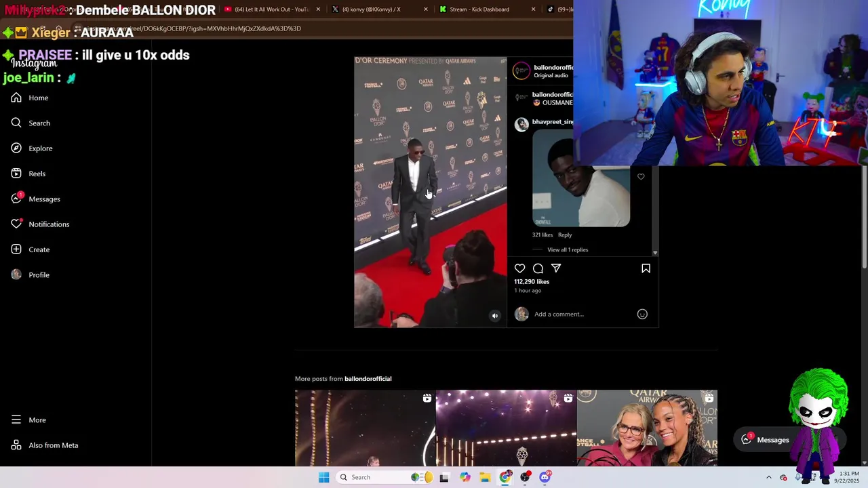The image size is (868, 488).
Task: Open ballondorofficial link under More posts
Action: click(368, 379)
